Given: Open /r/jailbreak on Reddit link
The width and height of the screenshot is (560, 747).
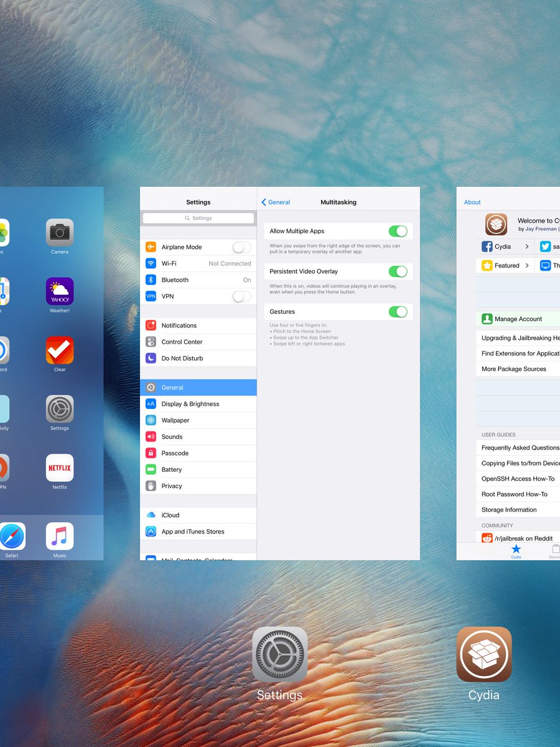Looking at the screenshot, I should point(518,538).
